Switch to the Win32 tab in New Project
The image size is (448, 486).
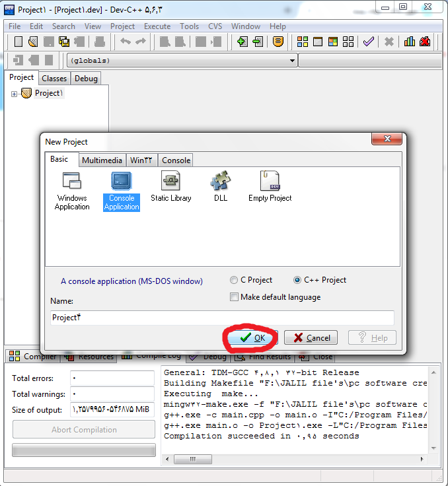point(141,160)
